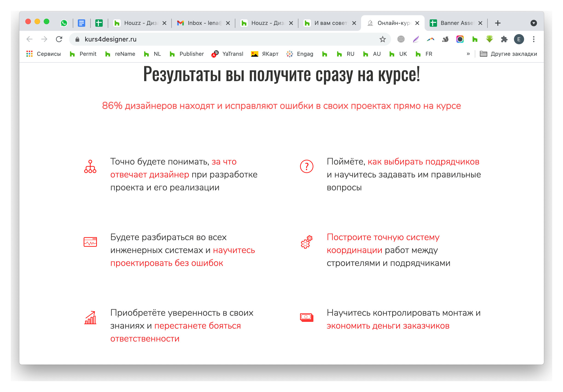Open the tab search arrow

[x=534, y=23]
